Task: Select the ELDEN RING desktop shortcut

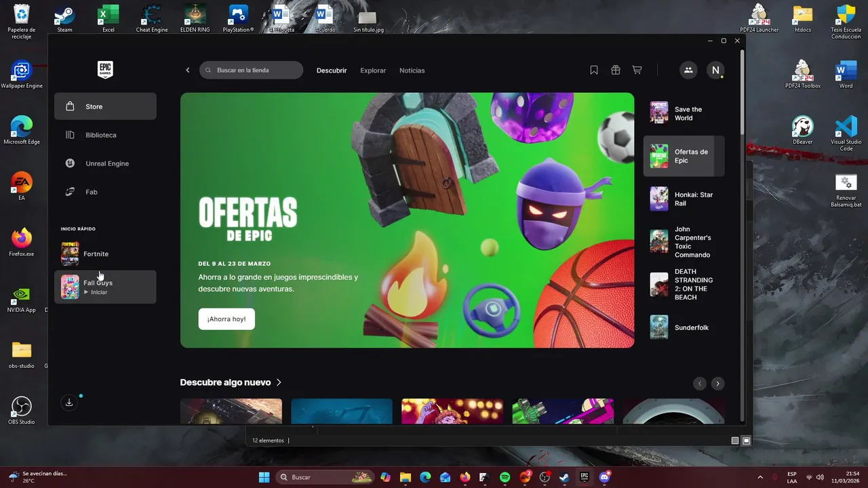Action: point(195,18)
